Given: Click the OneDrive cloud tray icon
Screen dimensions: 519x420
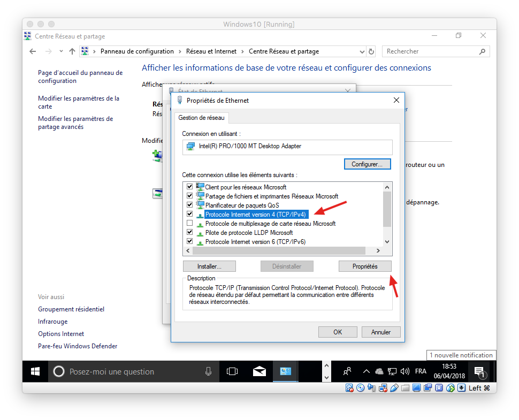Looking at the screenshot, I should point(379,371).
